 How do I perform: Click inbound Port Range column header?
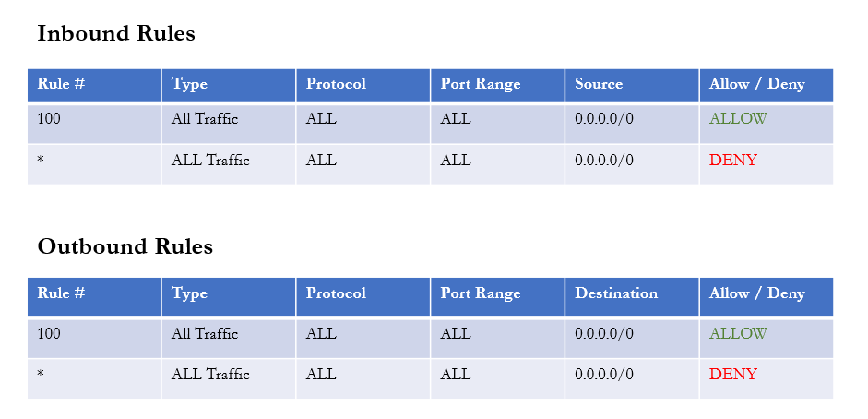click(497, 85)
